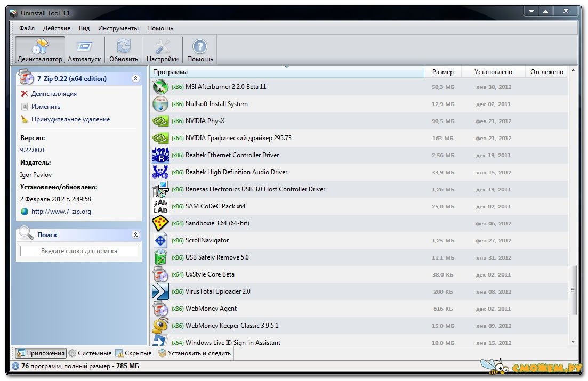Click the Sandboxie 3.64 icon
Viewport: 588px width, 381px height.
[x=160, y=223]
